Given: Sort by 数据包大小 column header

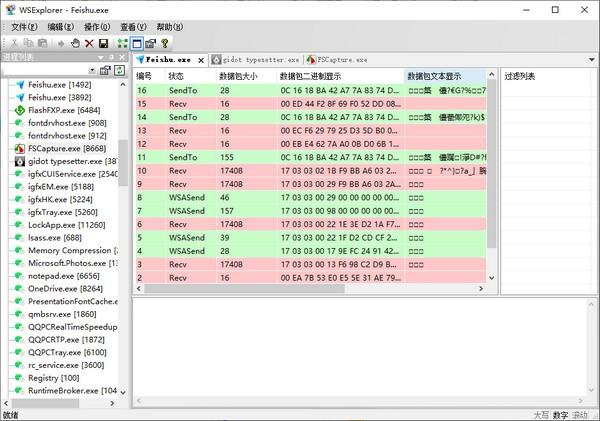Looking at the screenshot, I should click(246, 76).
